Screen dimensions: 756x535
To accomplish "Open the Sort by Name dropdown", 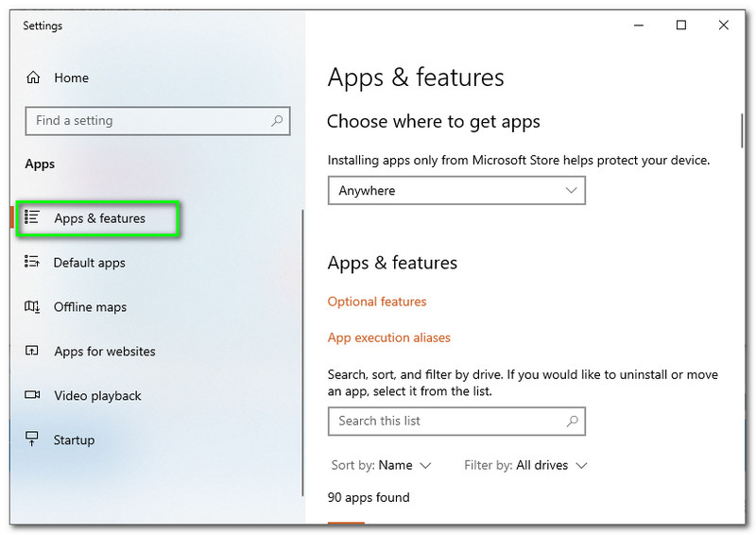I will click(381, 466).
